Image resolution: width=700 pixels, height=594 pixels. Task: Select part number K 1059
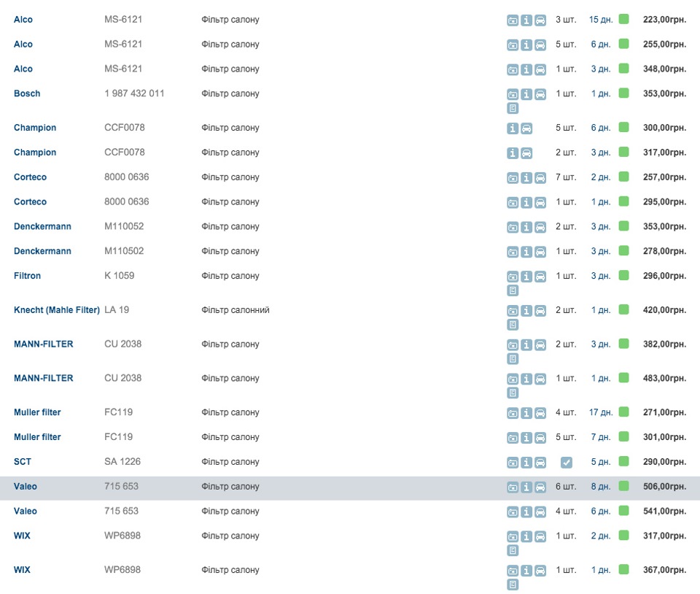[119, 276]
